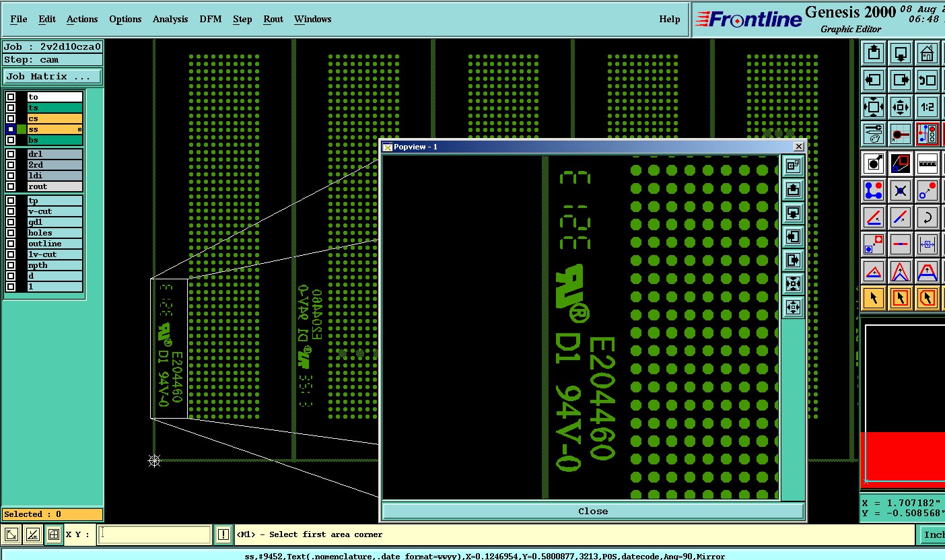Select the feature highlight tool with white background

(x=874, y=163)
